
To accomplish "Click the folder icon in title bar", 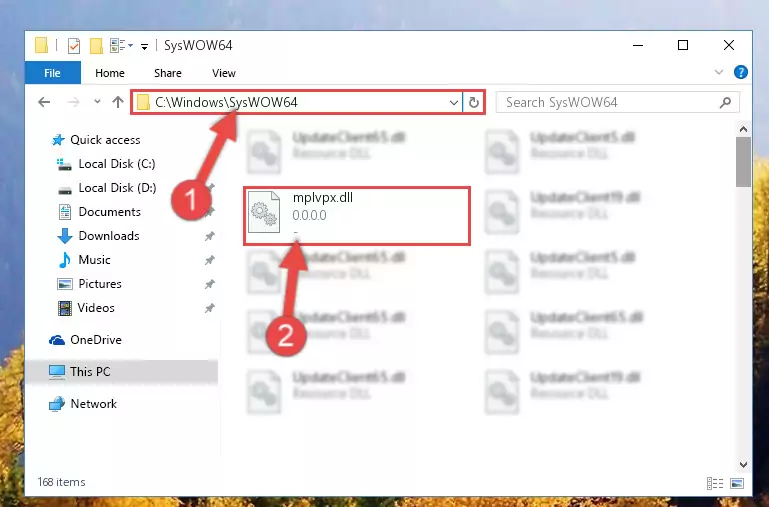I will click(42, 46).
